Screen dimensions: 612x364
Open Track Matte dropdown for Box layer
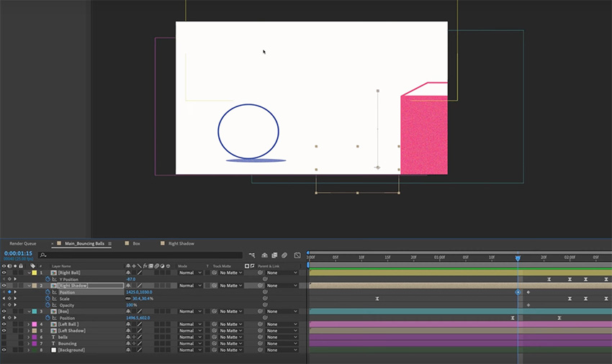point(230,311)
